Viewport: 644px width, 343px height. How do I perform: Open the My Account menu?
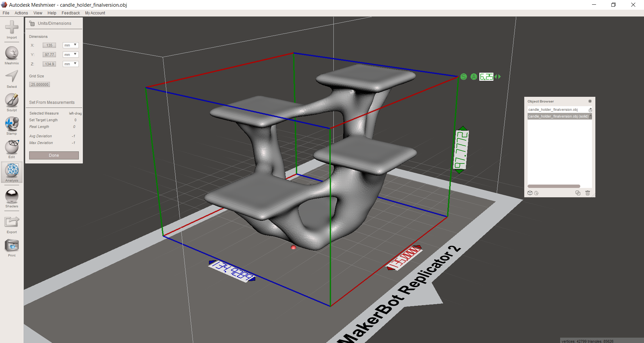[95, 13]
